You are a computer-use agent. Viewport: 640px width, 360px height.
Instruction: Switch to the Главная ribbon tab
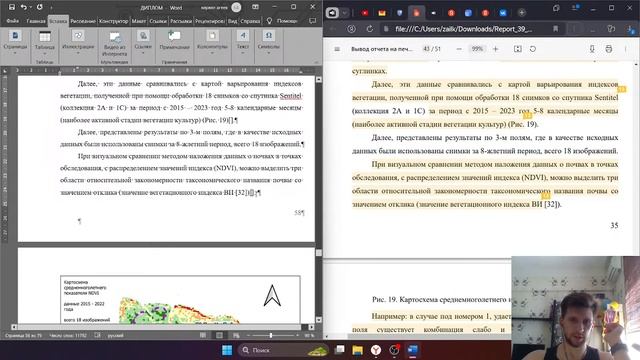pos(36,21)
